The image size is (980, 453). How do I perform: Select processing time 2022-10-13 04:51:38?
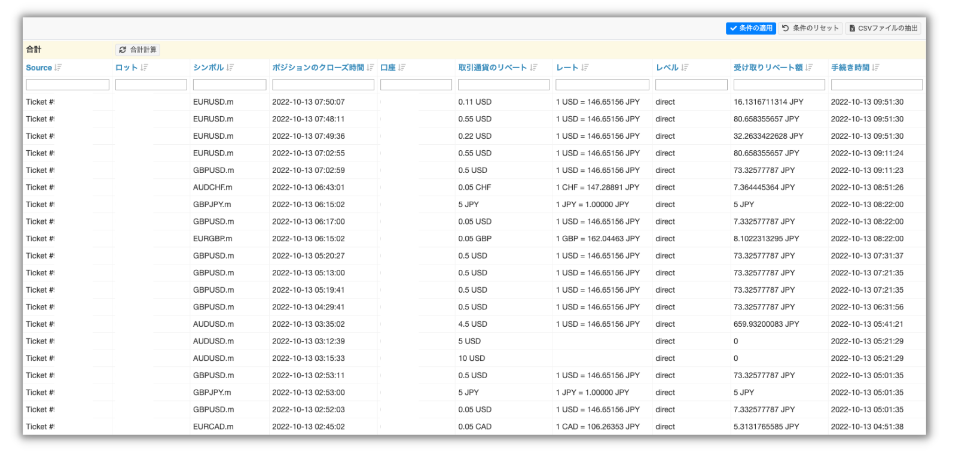tap(868, 427)
